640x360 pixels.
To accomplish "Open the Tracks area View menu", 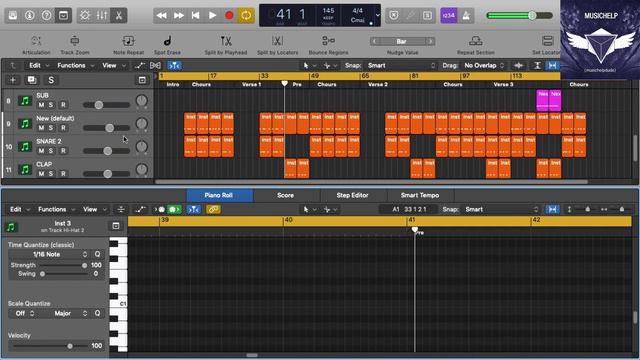I will click(113, 65).
